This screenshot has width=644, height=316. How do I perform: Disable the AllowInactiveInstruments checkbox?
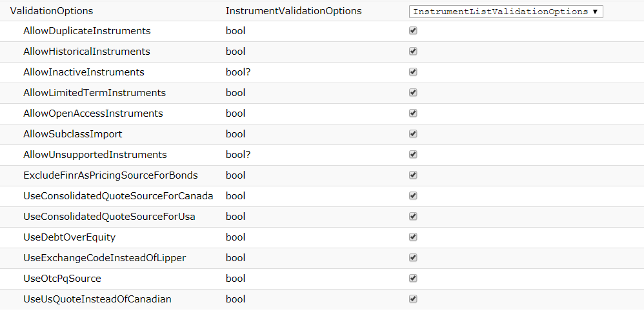(x=413, y=72)
